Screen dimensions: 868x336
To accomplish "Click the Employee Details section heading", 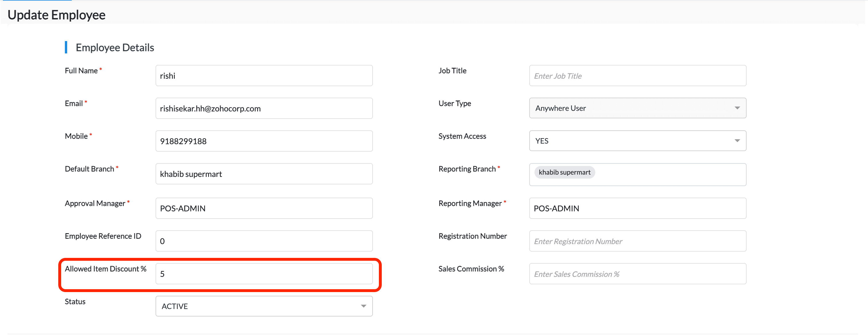I will point(115,47).
